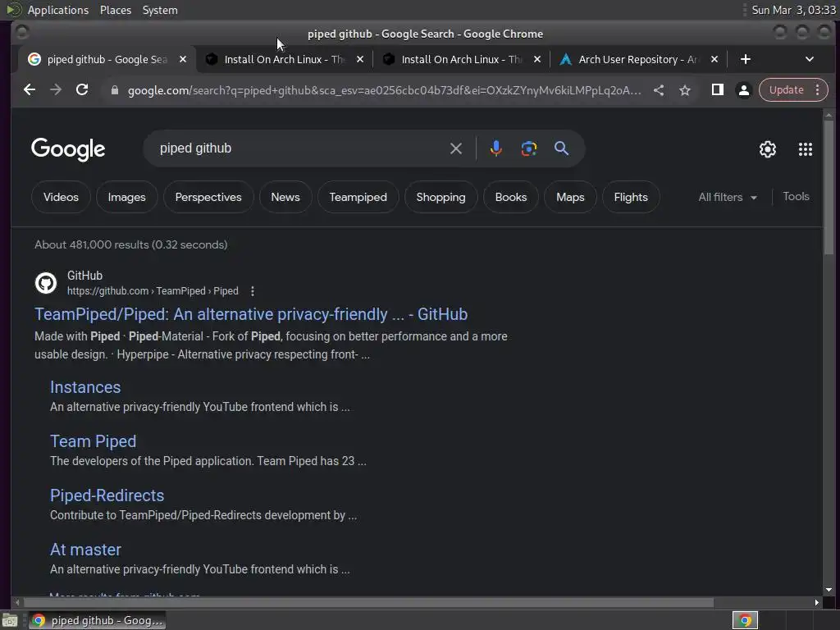Viewport: 840px width, 630px height.
Task: Close the first Install On Arch Linux tab
Action: pyautogui.click(x=360, y=59)
